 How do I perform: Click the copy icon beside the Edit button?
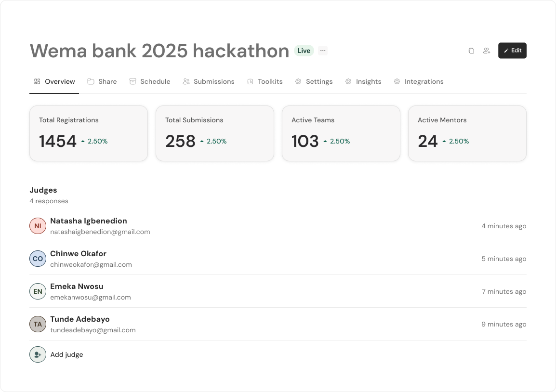[x=471, y=51]
